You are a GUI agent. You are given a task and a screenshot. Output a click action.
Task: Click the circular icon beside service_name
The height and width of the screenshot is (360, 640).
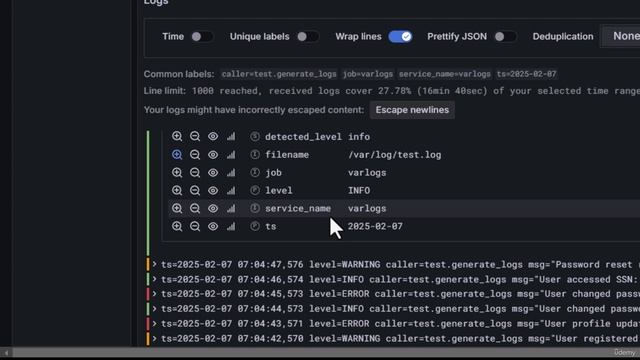255,208
